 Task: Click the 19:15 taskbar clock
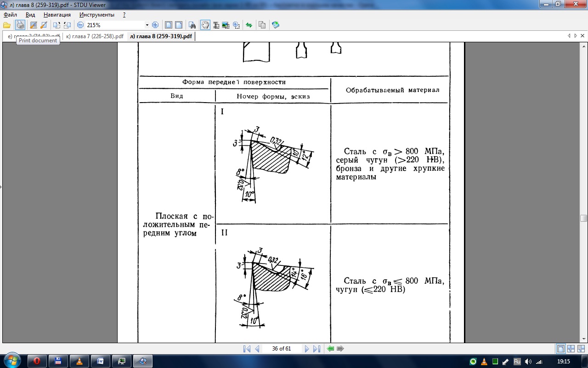click(563, 362)
